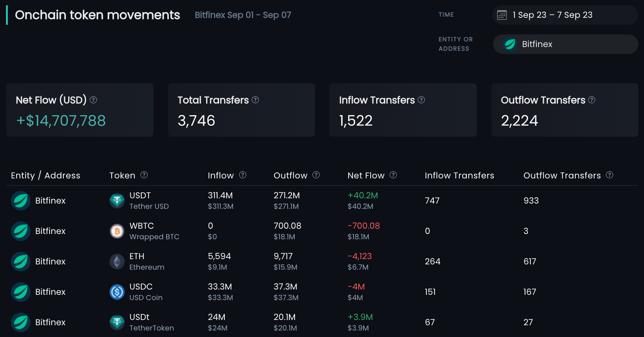644x337 pixels.
Task: Click the +$14,707,788 net flow value
Action: 61,121
